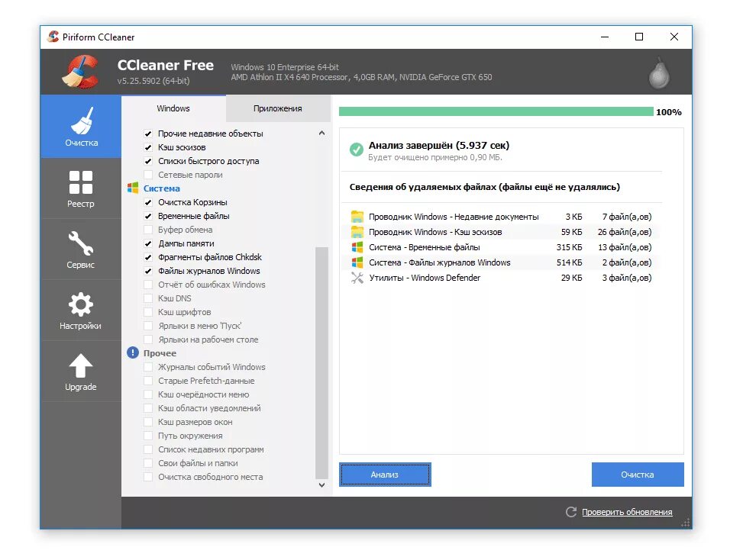Viewport: 743px width, 560px height.
Task: Select Система - Временные файлы result row
Action: point(502,247)
